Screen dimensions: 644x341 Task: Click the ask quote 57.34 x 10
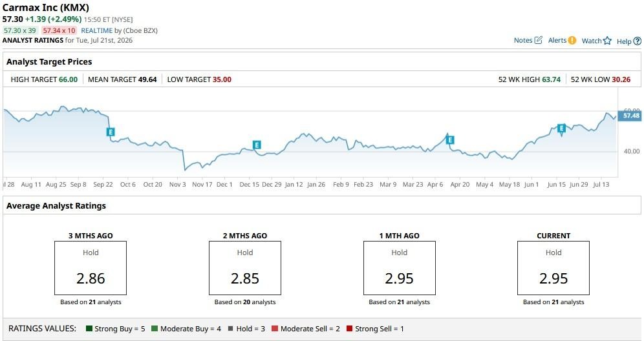click(x=59, y=30)
